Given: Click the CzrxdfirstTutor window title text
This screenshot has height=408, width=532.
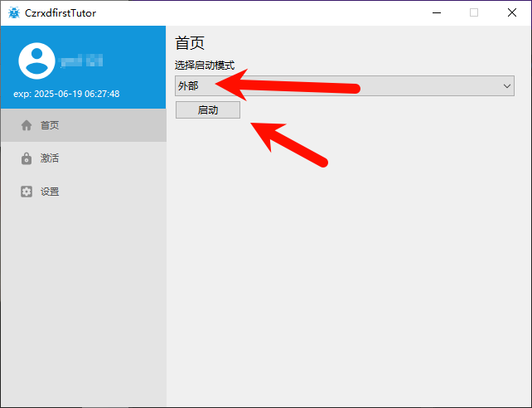Looking at the screenshot, I should [x=60, y=13].
